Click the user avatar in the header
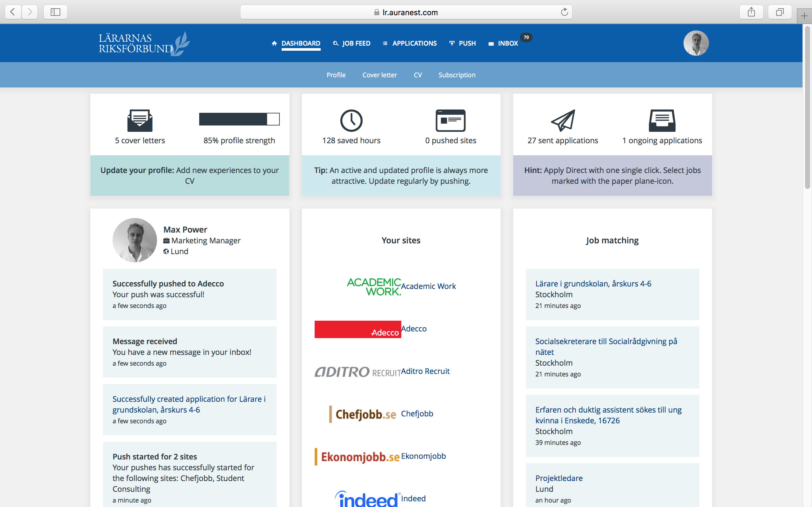 pos(696,43)
